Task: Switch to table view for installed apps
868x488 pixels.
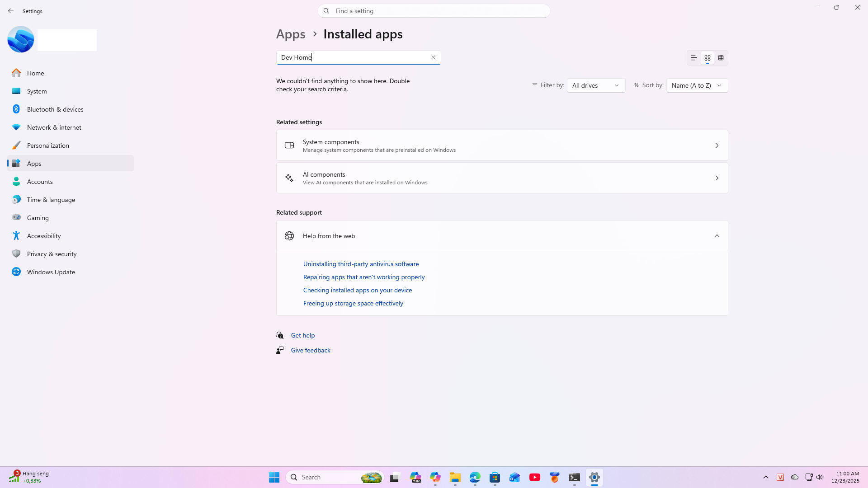Action: point(721,58)
